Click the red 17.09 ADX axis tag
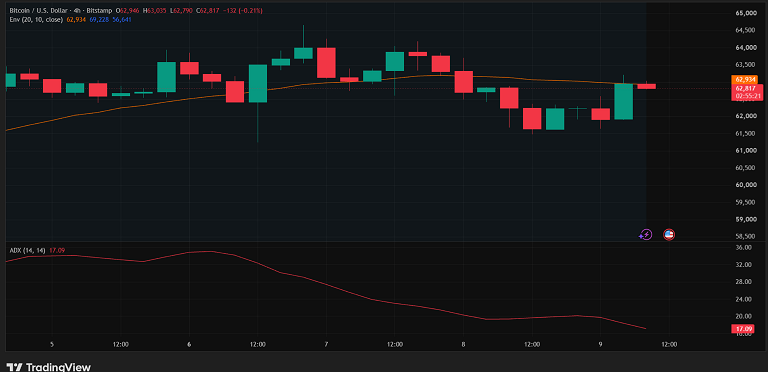 coord(743,328)
